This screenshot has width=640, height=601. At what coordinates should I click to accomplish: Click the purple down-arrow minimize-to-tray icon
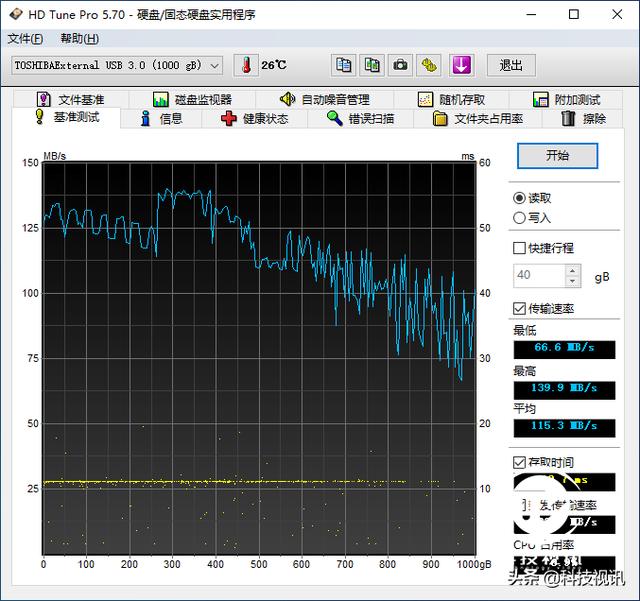click(462, 65)
